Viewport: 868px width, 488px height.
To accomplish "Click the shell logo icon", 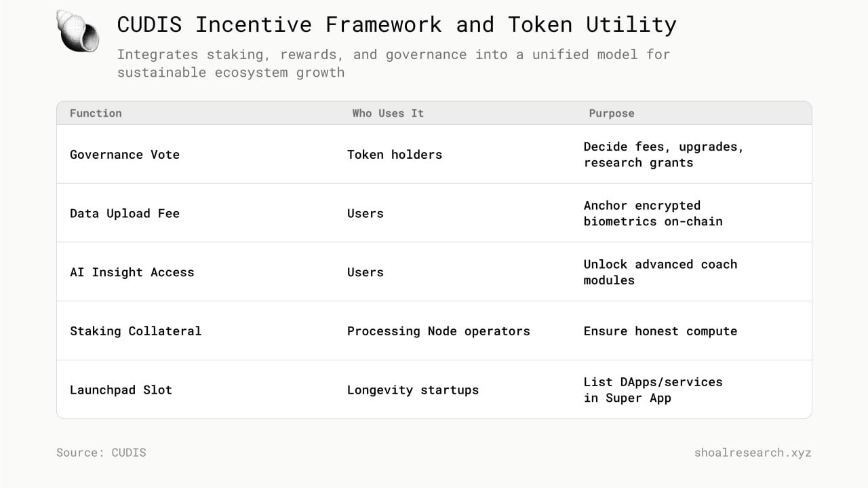I will click(x=77, y=31).
